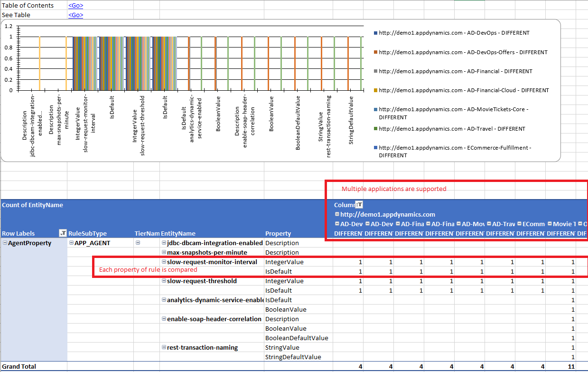
Task: Select the Grand Total row label
Action: pos(19,366)
